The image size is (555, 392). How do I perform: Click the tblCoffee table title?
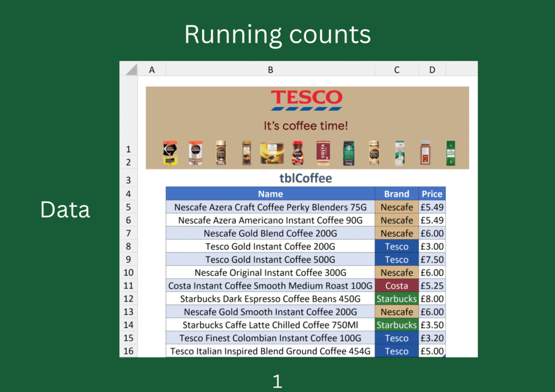click(x=307, y=179)
